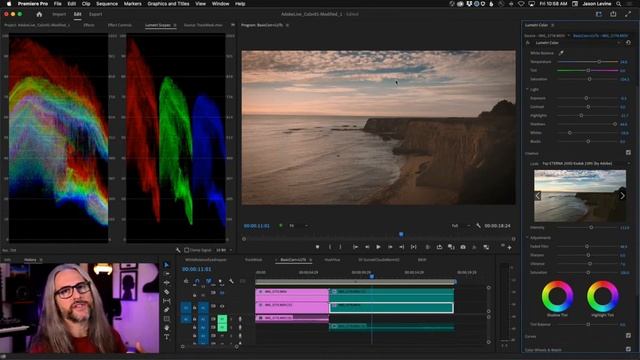Open playback resolution Full dropdown
640x360 pixels.
tap(460, 226)
